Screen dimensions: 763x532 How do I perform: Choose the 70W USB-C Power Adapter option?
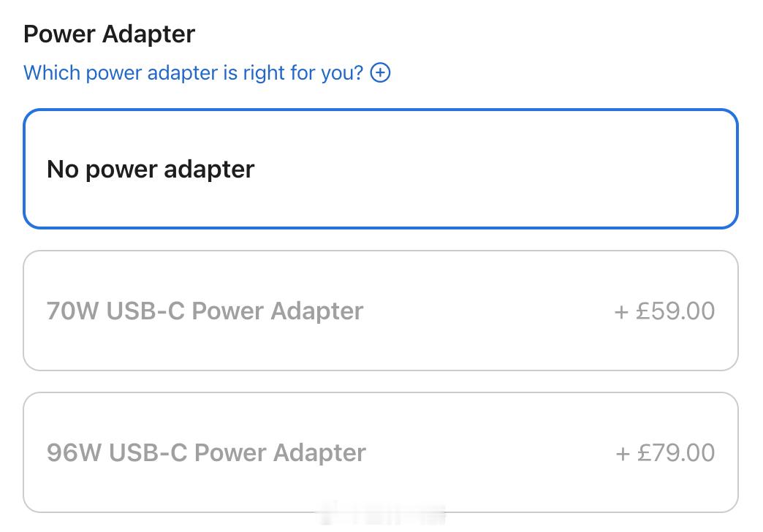(x=380, y=311)
